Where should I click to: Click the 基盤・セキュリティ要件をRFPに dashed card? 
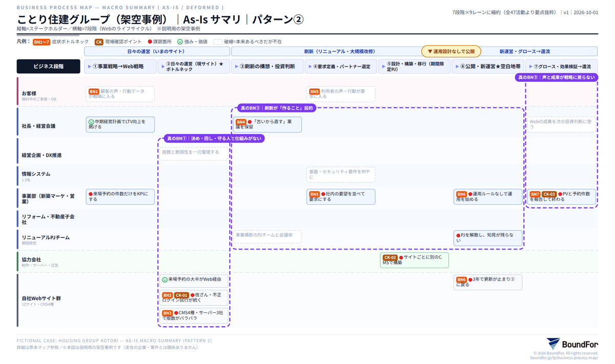341,175
